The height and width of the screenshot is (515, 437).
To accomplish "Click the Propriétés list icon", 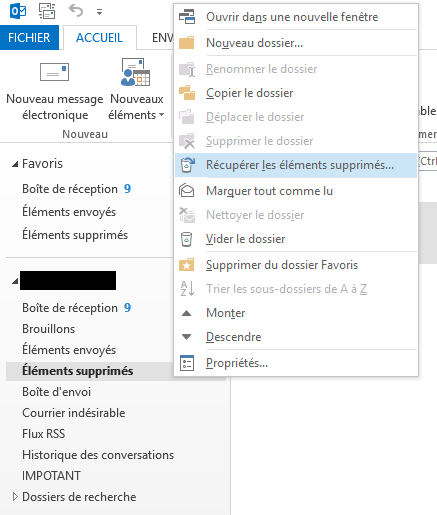I will [187, 363].
